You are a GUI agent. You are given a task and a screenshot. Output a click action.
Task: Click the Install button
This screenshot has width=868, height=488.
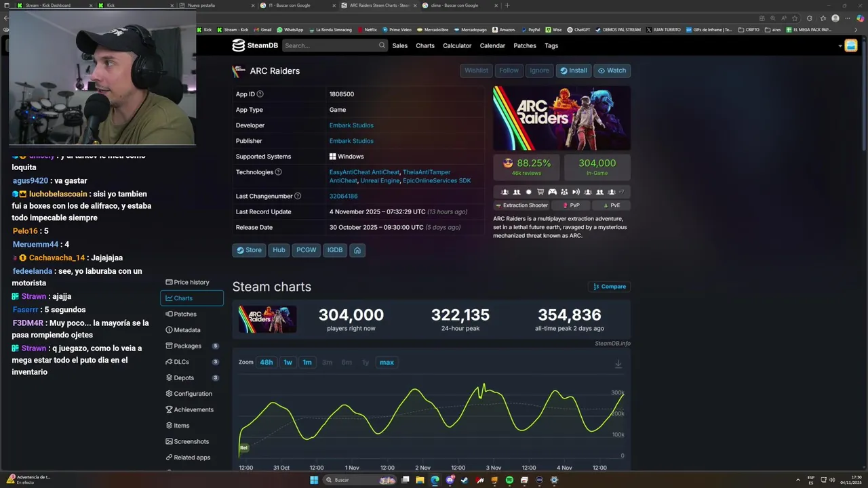click(x=574, y=70)
